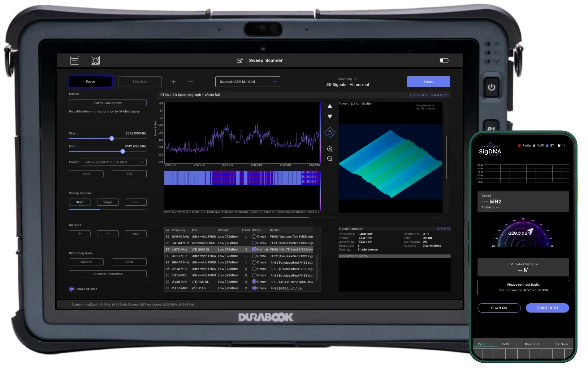Click the Peak marker button
This screenshot has width=588, height=371.
[136, 234]
